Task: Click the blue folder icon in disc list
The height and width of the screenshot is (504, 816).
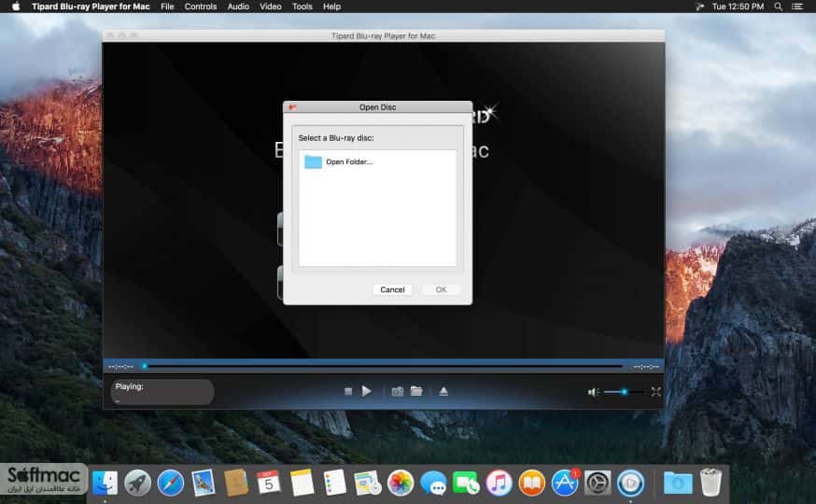Action: [x=314, y=161]
